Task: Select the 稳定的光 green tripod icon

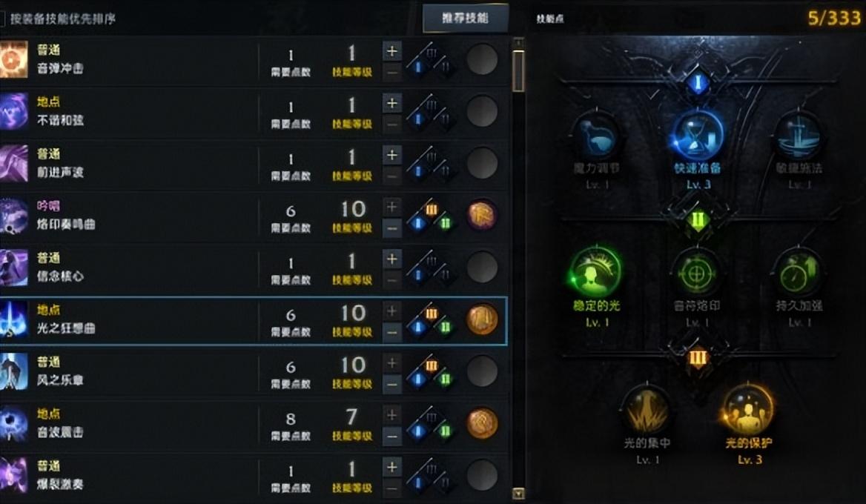Action: click(596, 271)
